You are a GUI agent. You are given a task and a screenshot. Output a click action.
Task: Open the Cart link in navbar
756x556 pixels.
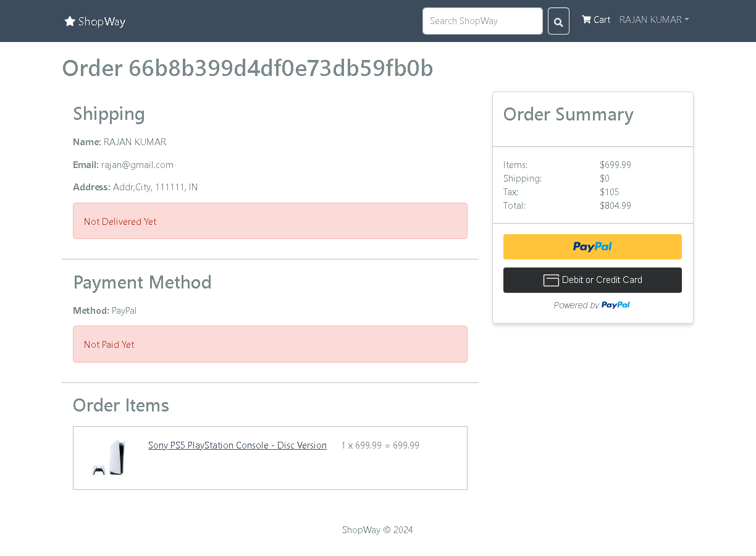click(x=596, y=20)
